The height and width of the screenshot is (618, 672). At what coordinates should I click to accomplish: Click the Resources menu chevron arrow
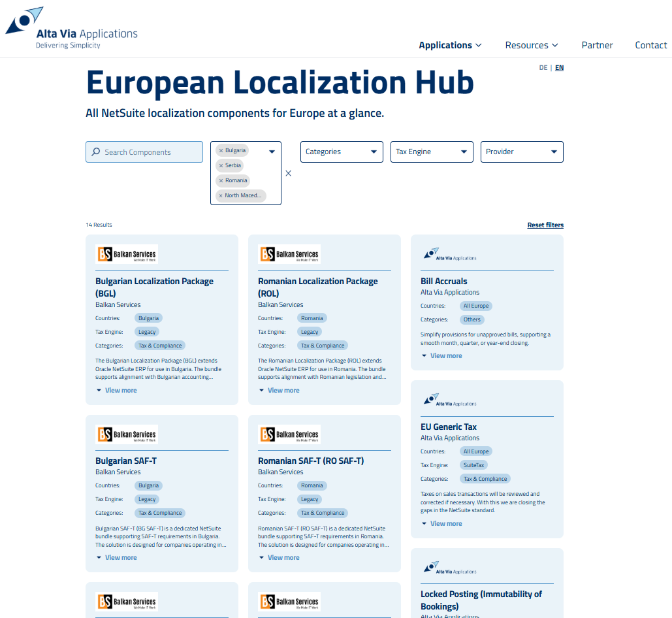555,45
